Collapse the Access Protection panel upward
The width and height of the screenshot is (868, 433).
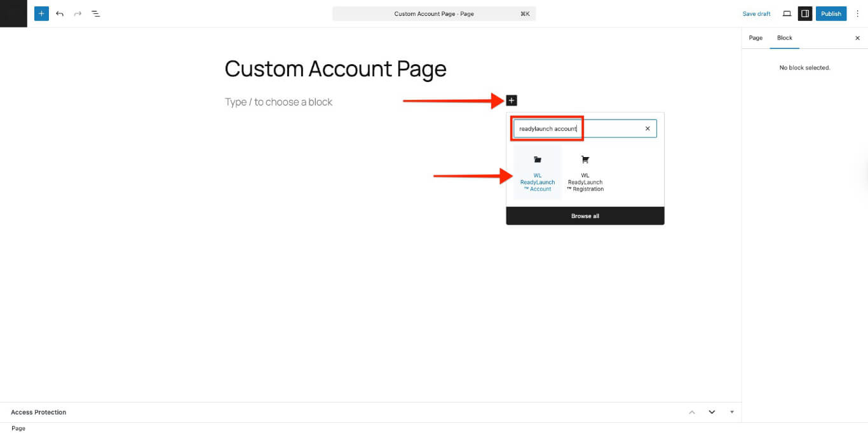pos(692,412)
